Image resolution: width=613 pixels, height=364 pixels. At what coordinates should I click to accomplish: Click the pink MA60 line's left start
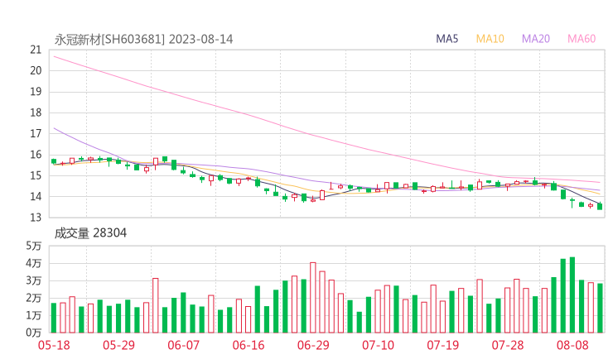(x=55, y=56)
